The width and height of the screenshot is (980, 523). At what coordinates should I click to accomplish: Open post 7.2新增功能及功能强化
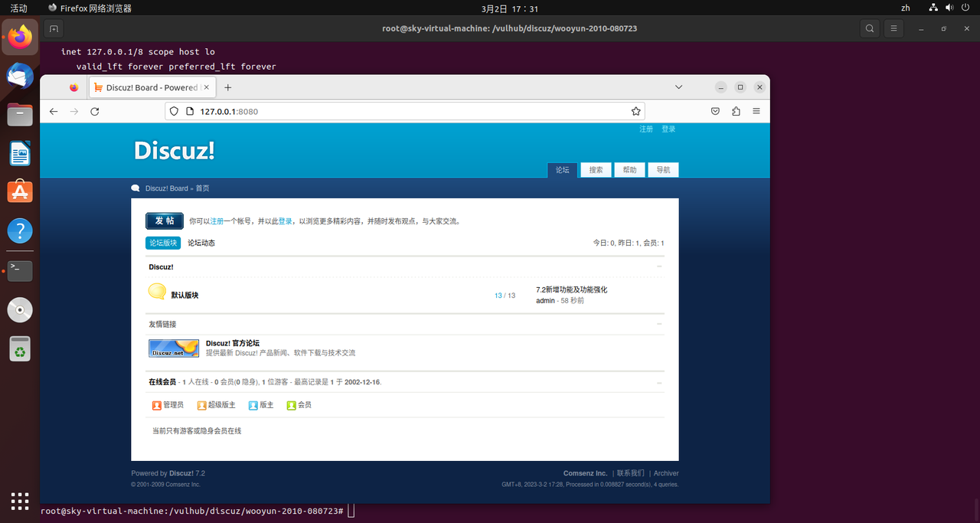572,289
